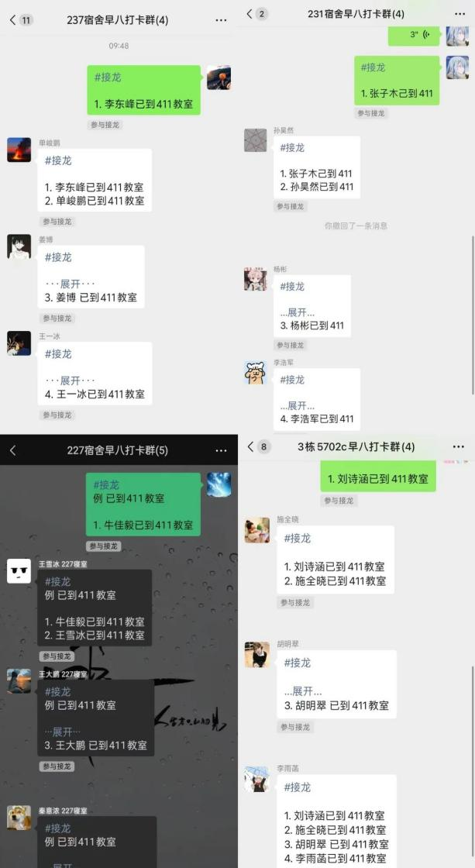The height and width of the screenshot is (868, 475).
Task: Tap 参与接龙 under 李东峰's first message
Action: point(105,125)
